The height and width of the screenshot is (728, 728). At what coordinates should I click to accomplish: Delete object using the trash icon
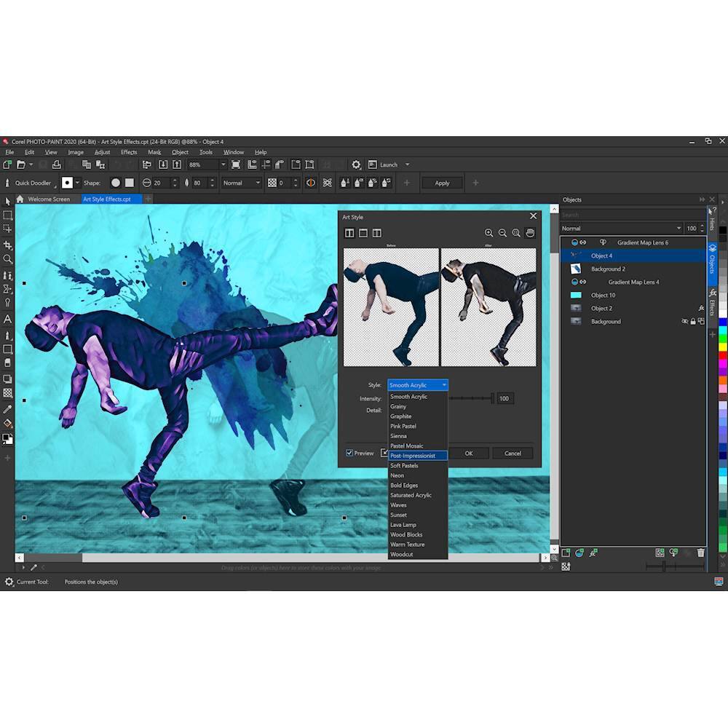(700, 553)
